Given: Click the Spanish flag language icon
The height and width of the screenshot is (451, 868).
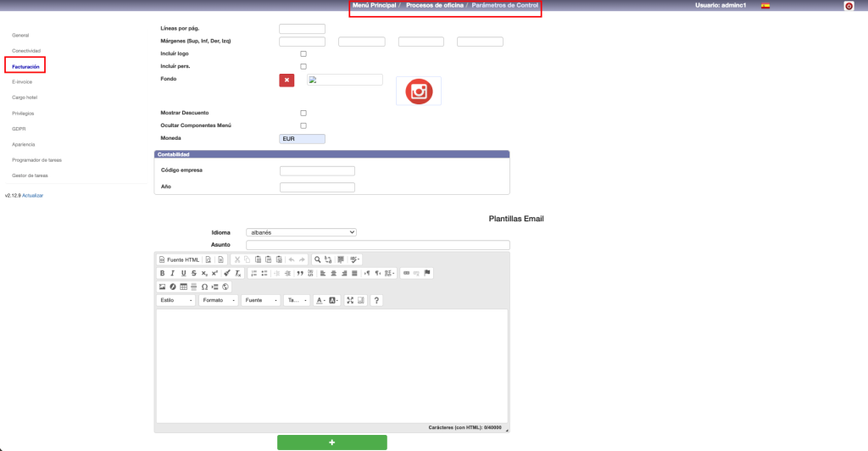Looking at the screenshot, I should [765, 6].
